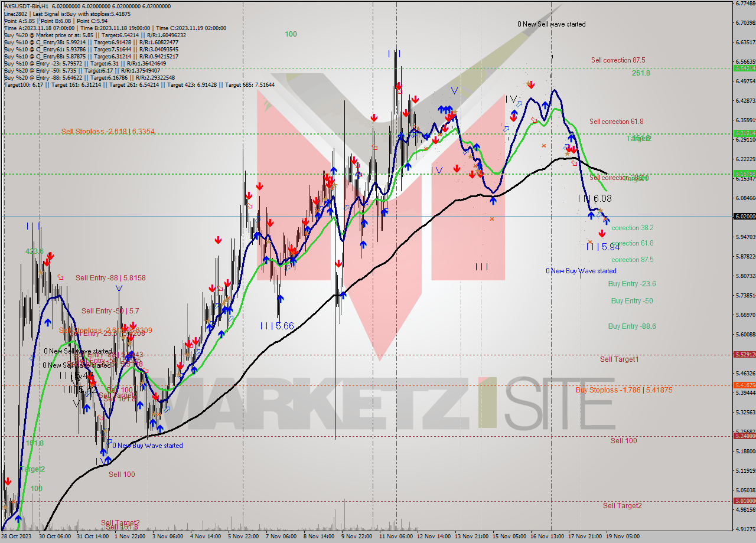Select the 'Buy %20 @ Entry -88: 5.64622' line
The width and height of the screenshot is (756, 543).
click(x=89, y=77)
